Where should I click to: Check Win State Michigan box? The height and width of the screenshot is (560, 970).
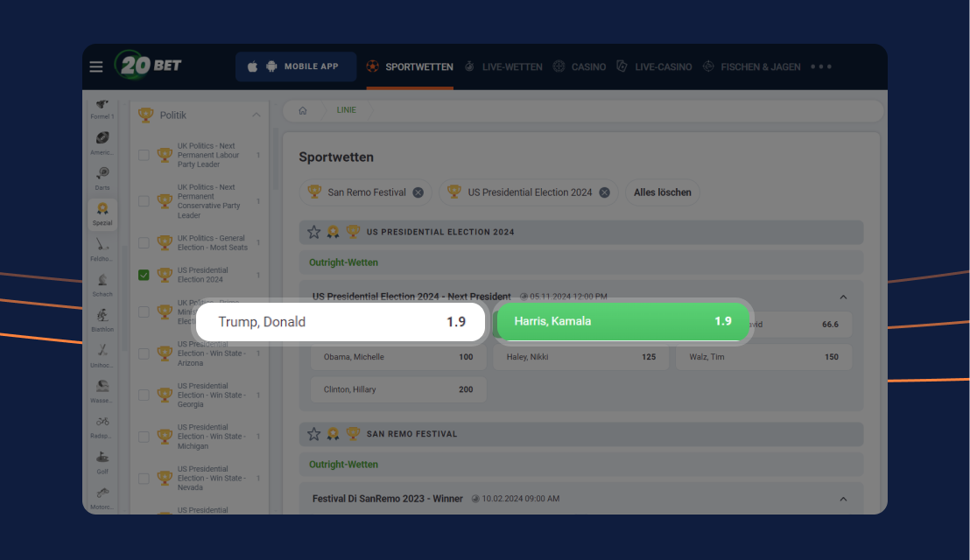[x=144, y=437]
